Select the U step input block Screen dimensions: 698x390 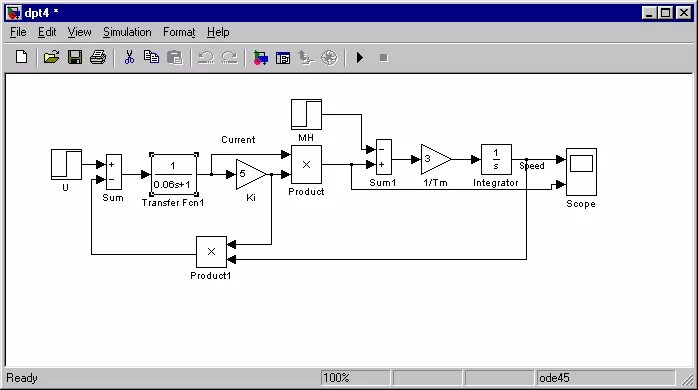coord(66,164)
